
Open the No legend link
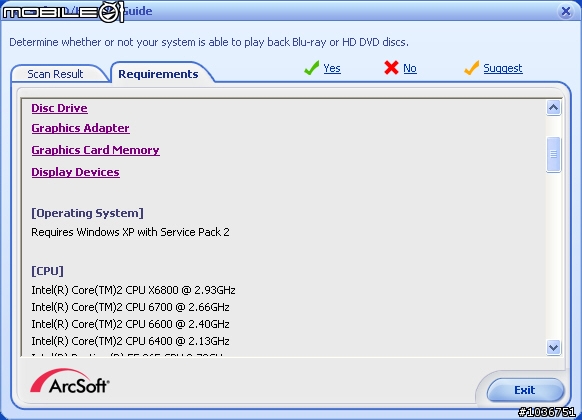(410, 68)
